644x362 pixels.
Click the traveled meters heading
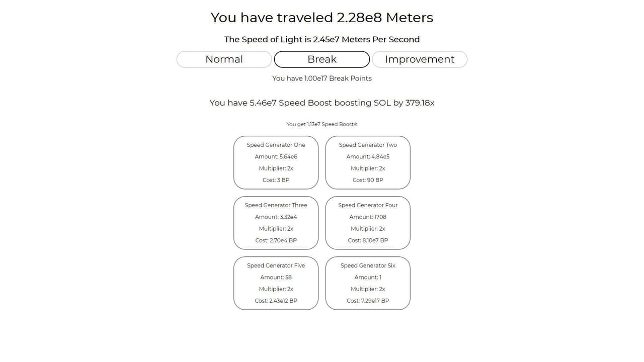(x=322, y=18)
